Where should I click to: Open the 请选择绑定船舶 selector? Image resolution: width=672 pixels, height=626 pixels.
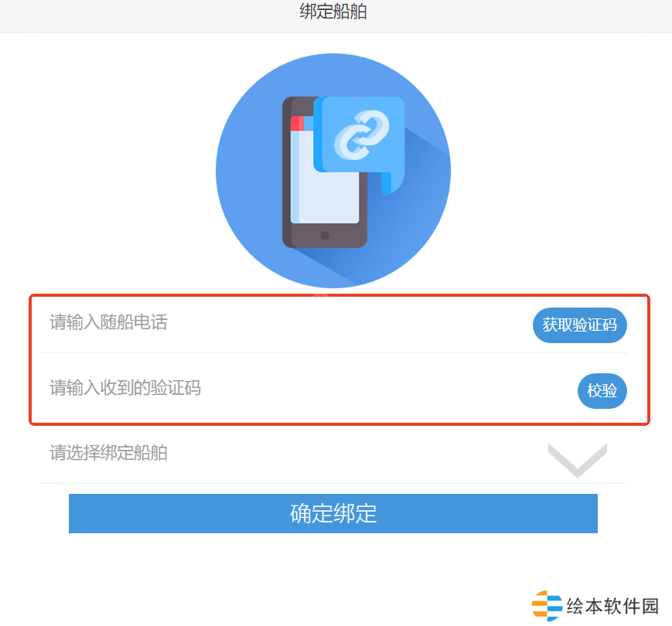coord(333,454)
